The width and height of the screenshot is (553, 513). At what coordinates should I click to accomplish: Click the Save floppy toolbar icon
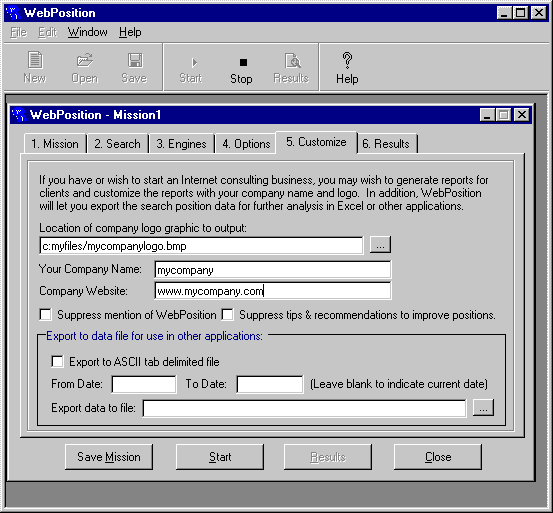pos(135,60)
